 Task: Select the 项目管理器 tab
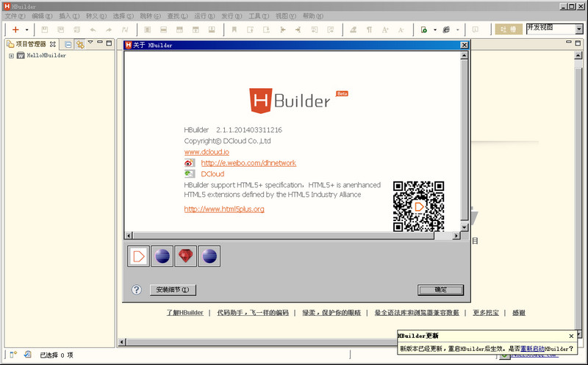[x=31, y=44]
